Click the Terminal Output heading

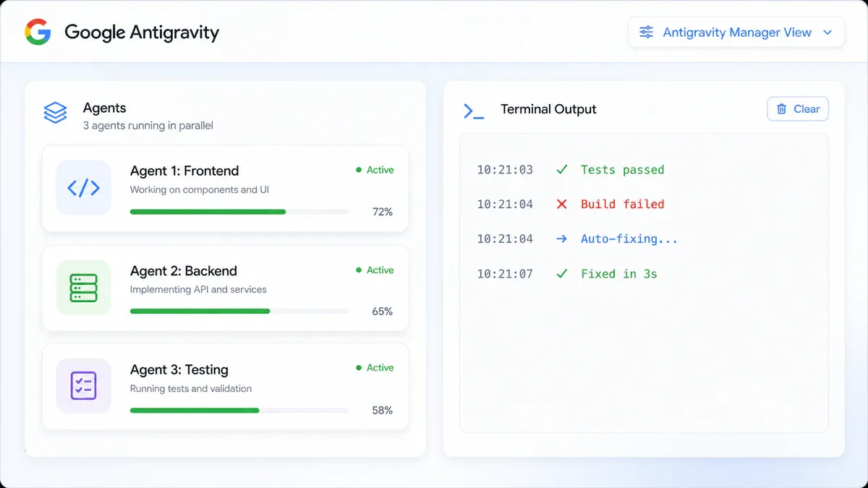pyautogui.click(x=548, y=109)
